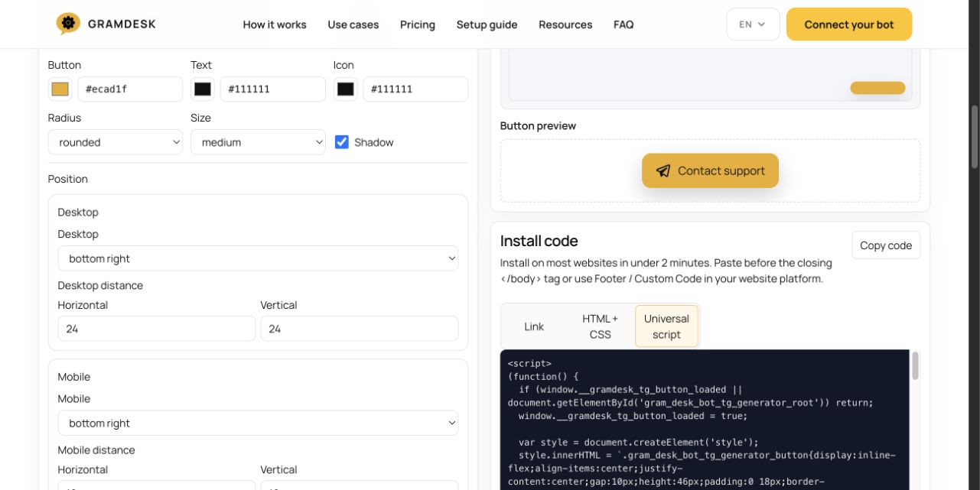Open the Pricing page link
980x490 pixels.
[418, 24]
